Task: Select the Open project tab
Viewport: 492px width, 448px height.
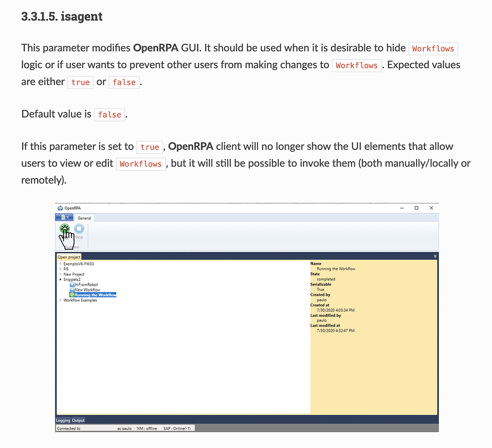Action: pyautogui.click(x=69, y=257)
